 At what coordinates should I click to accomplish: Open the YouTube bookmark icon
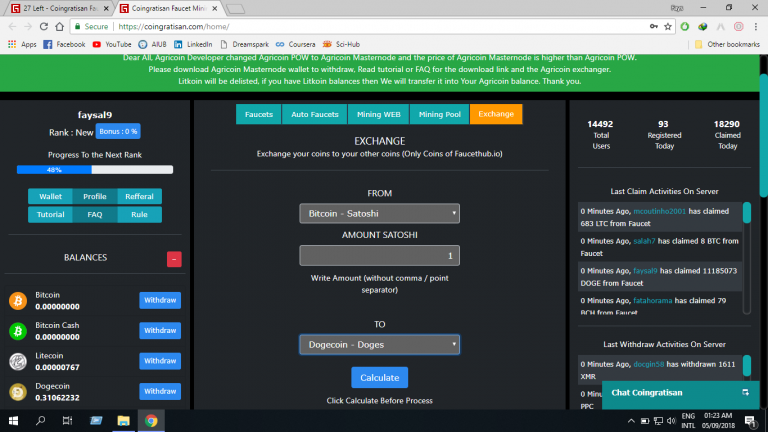pyautogui.click(x=98, y=44)
